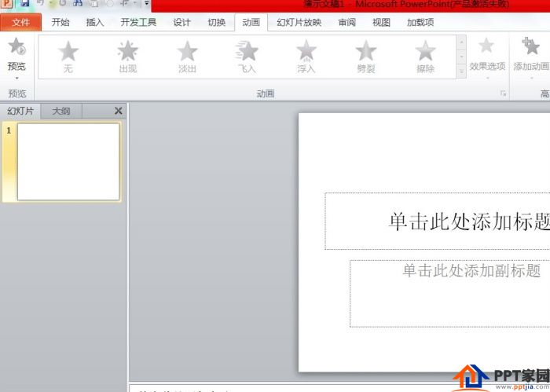Switch to the Slide Show (幻灯片放映) tab
The height and width of the screenshot is (392, 550).
(299, 22)
